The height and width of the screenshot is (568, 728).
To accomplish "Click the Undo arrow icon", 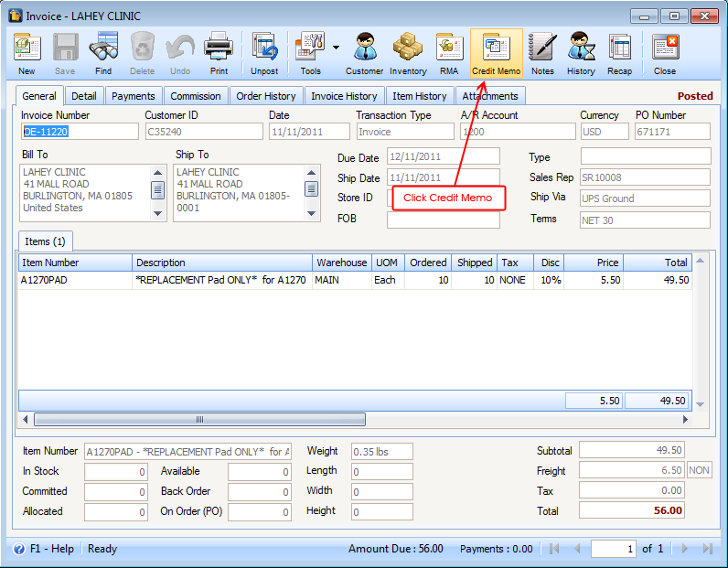I will 180,48.
